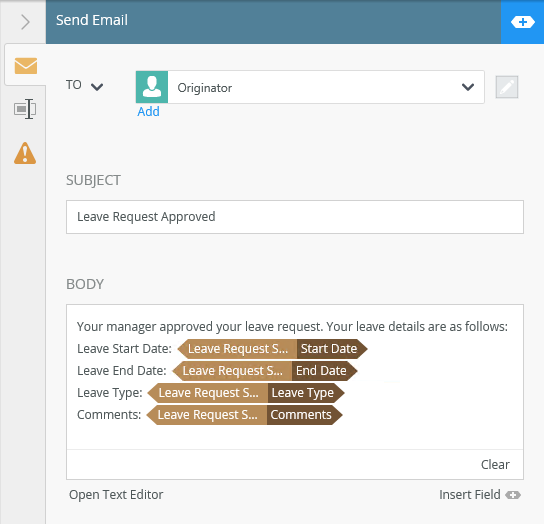Click the 'Comments:' label text in body
Viewport: 544px width, 524px height.
click(x=109, y=415)
